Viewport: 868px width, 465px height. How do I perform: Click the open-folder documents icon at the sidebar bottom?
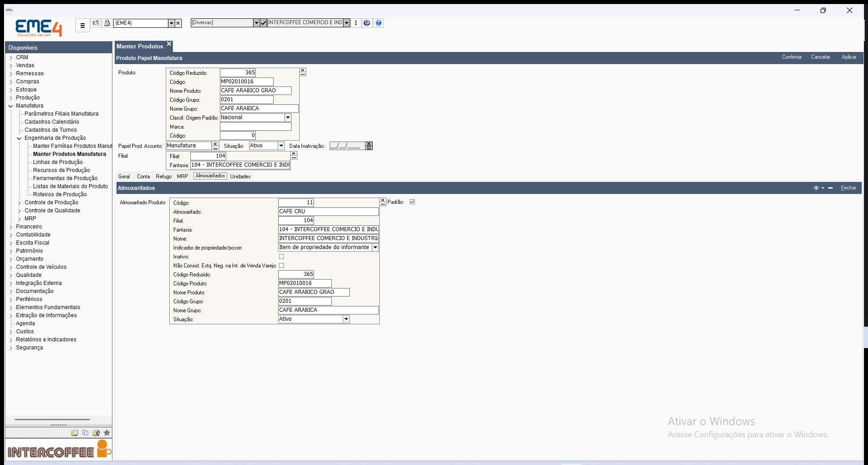[x=74, y=433]
